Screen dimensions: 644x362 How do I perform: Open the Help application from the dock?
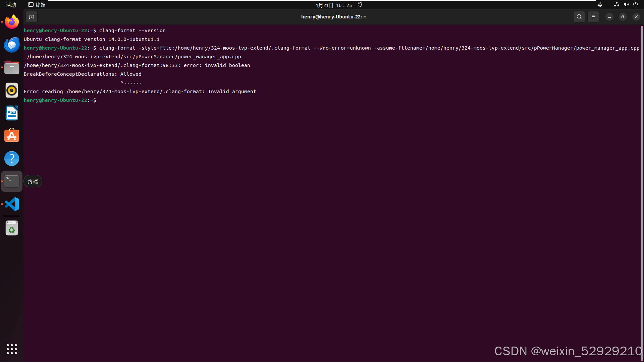coord(12,158)
